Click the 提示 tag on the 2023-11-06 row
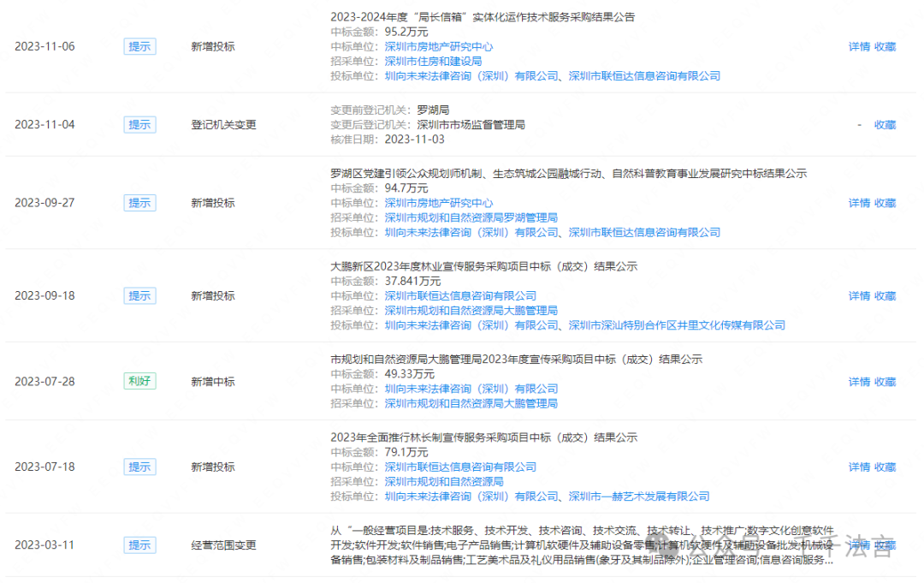Image resolution: width=924 pixels, height=583 pixels. coord(139,46)
